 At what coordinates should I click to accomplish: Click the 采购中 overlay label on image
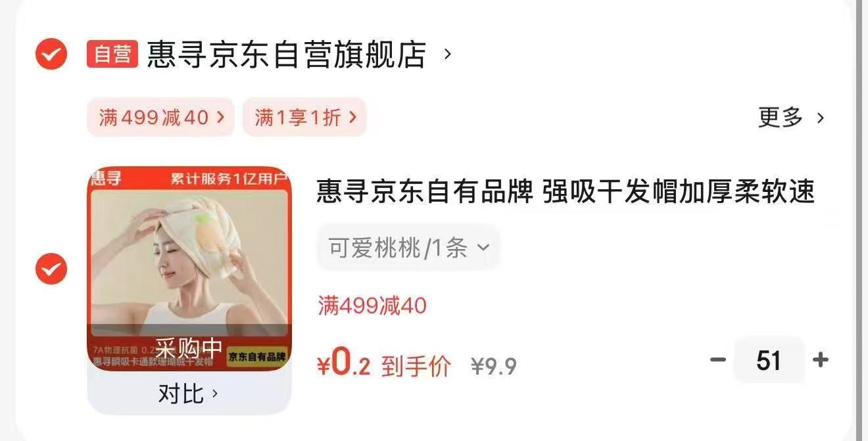pos(189,348)
